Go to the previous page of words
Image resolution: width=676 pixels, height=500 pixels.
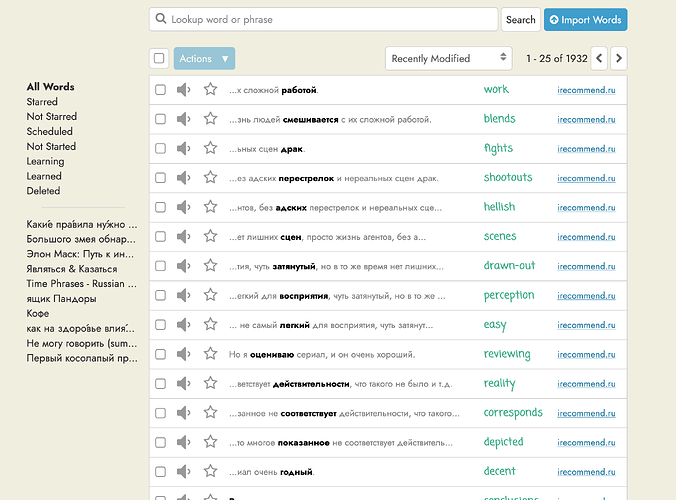599,58
